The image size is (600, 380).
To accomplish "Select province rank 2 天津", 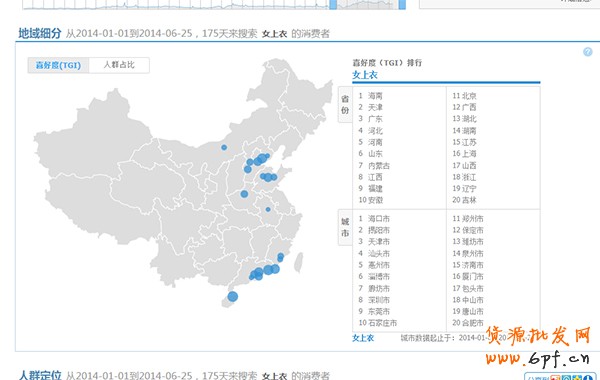I will point(370,107).
